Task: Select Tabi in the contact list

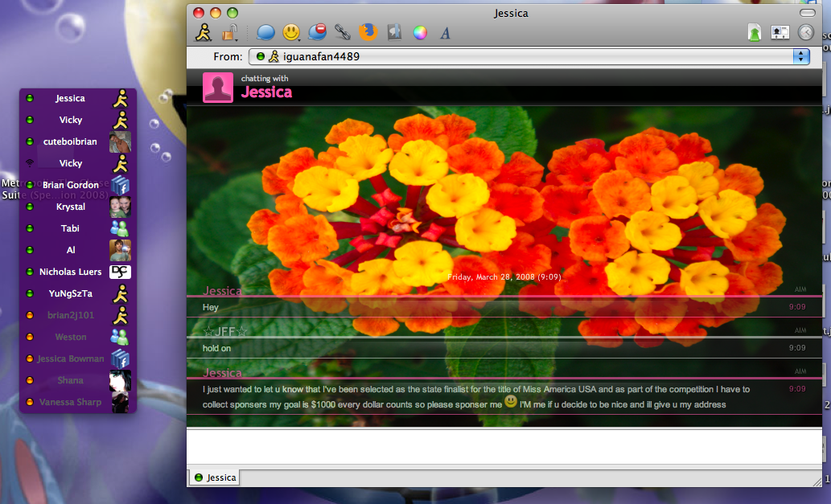Action: [78, 229]
